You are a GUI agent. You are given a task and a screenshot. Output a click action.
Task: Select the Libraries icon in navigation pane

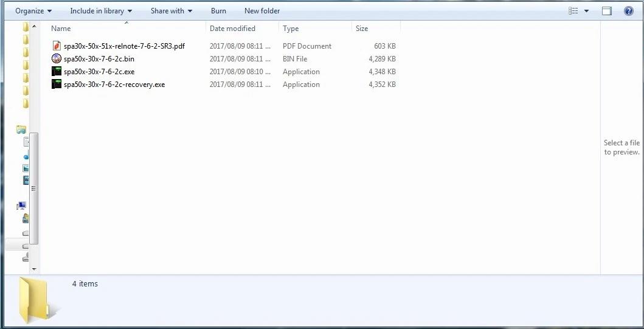[21, 130]
